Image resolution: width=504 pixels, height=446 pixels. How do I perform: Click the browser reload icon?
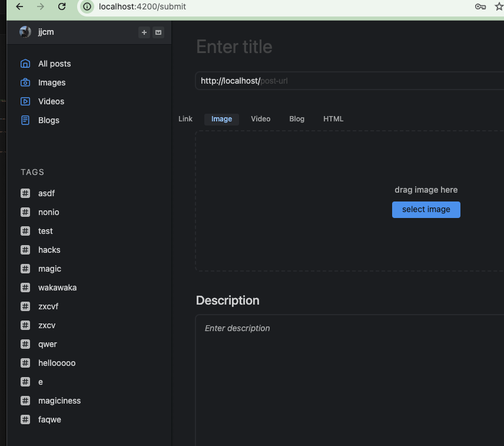[x=62, y=6]
